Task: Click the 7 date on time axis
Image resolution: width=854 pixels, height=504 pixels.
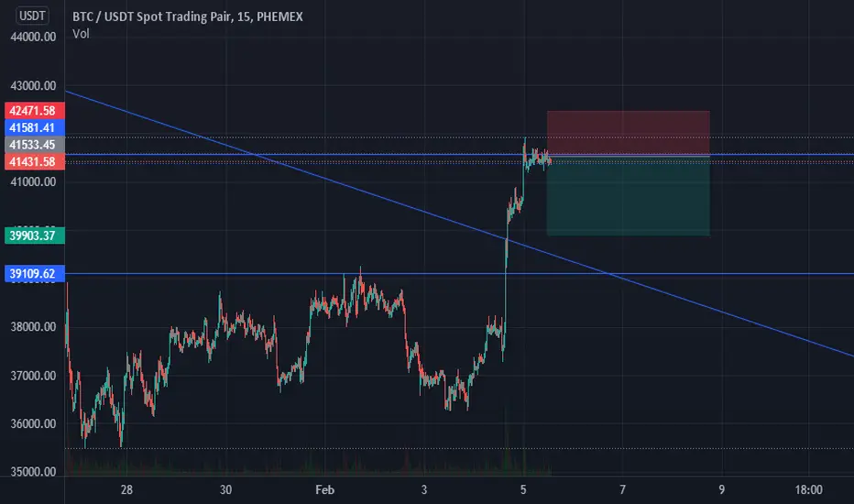Action: [622, 490]
